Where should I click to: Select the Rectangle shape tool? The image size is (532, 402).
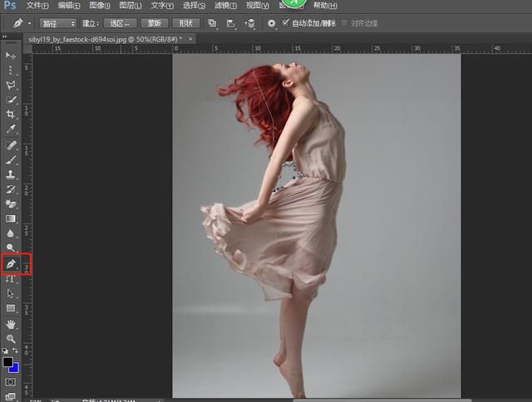(11, 308)
